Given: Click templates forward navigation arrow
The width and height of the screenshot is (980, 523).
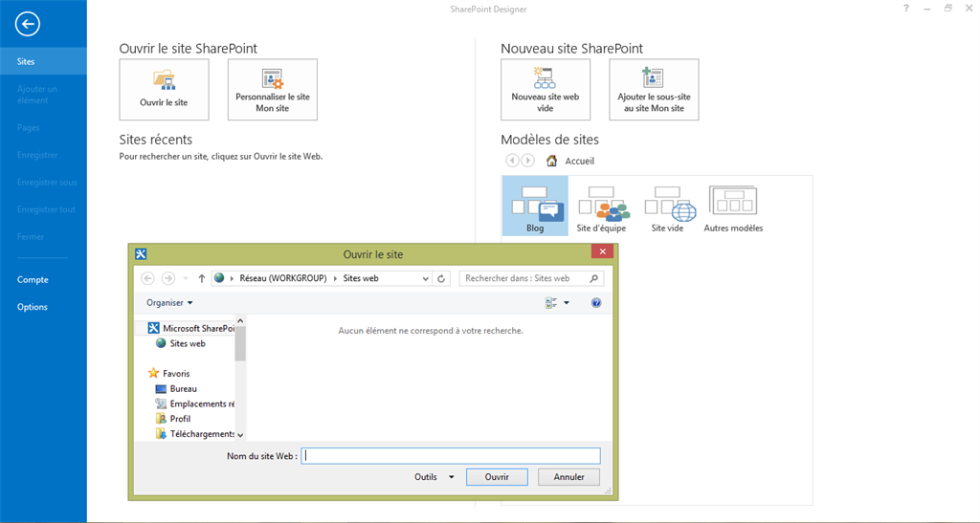Looking at the screenshot, I should click(528, 161).
